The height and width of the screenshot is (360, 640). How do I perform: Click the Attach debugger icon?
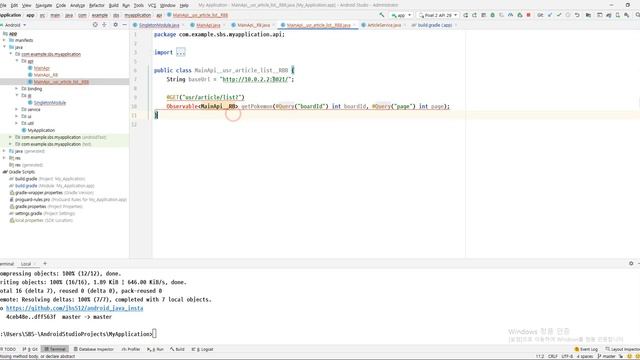pos(520,15)
